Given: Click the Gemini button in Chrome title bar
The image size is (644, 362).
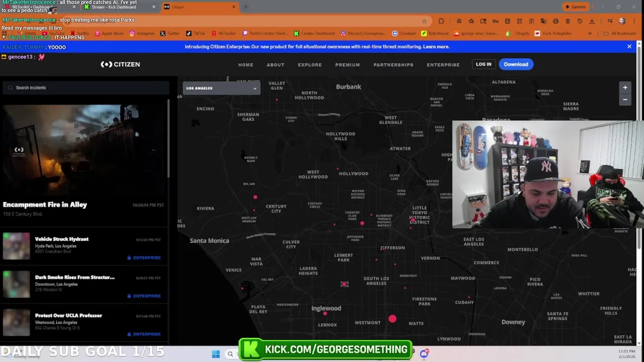Looking at the screenshot, I should (575, 7).
